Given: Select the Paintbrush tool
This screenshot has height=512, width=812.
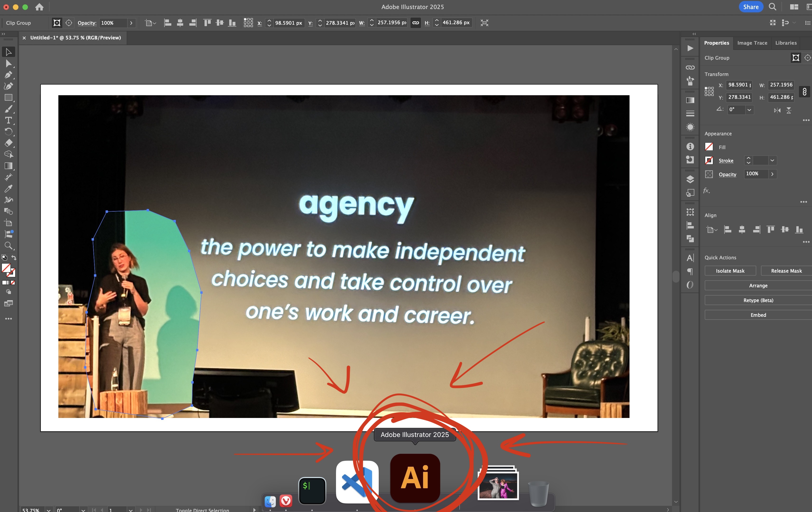Looking at the screenshot, I should pyautogui.click(x=9, y=109).
